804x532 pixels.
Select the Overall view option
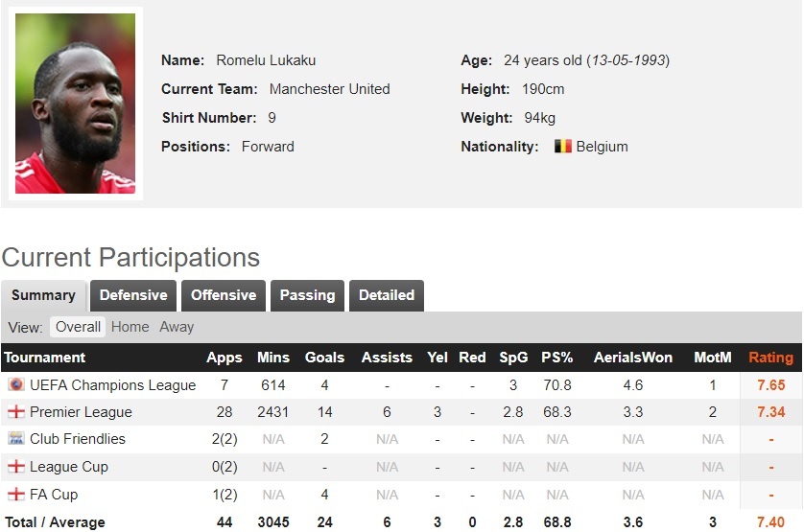click(x=78, y=327)
